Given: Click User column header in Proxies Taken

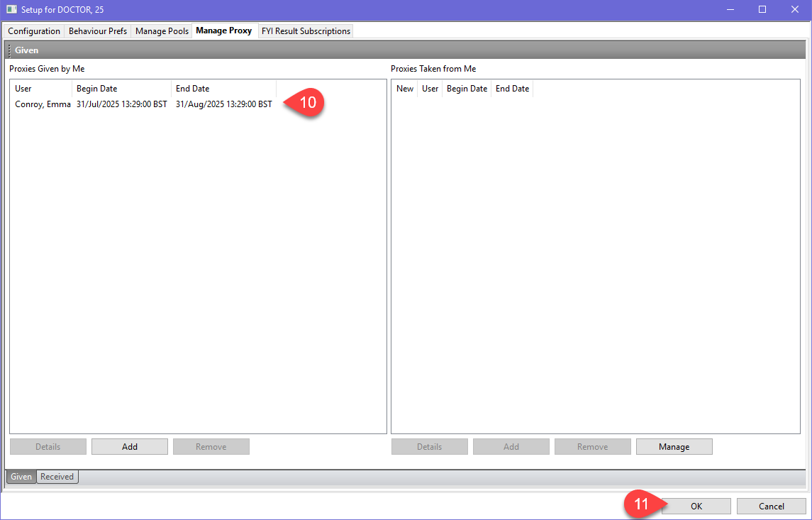Looking at the screenshot, I should [430, 89].
